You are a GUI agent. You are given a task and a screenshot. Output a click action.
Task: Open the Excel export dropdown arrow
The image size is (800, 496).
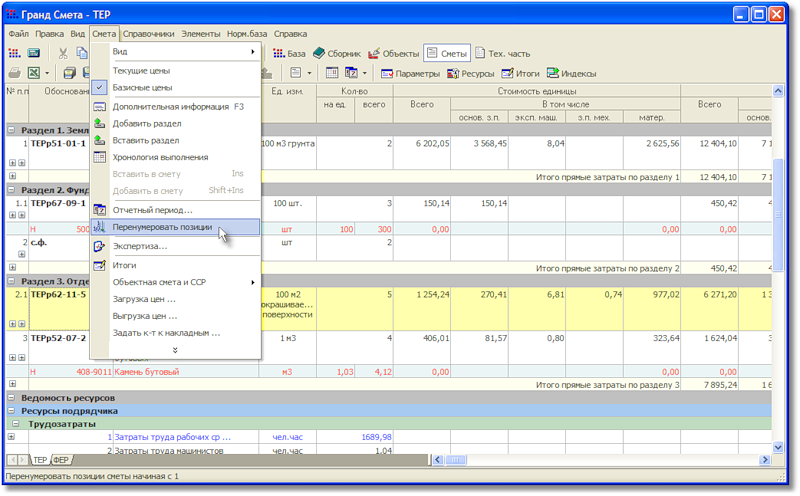tap(47, 73)
